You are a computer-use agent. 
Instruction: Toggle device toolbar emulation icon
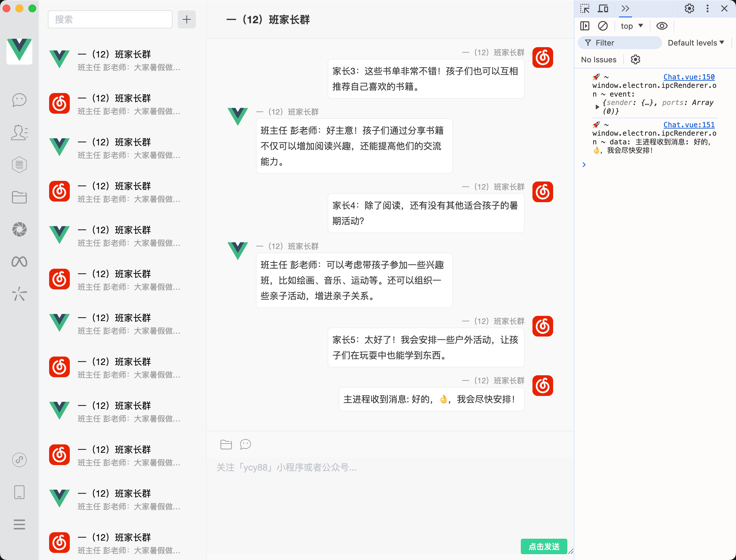[603, 8]
